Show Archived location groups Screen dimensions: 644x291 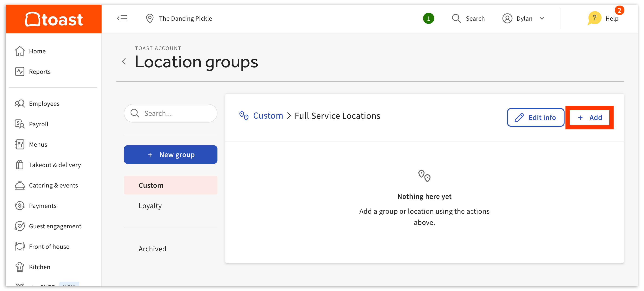click(152, 249)
